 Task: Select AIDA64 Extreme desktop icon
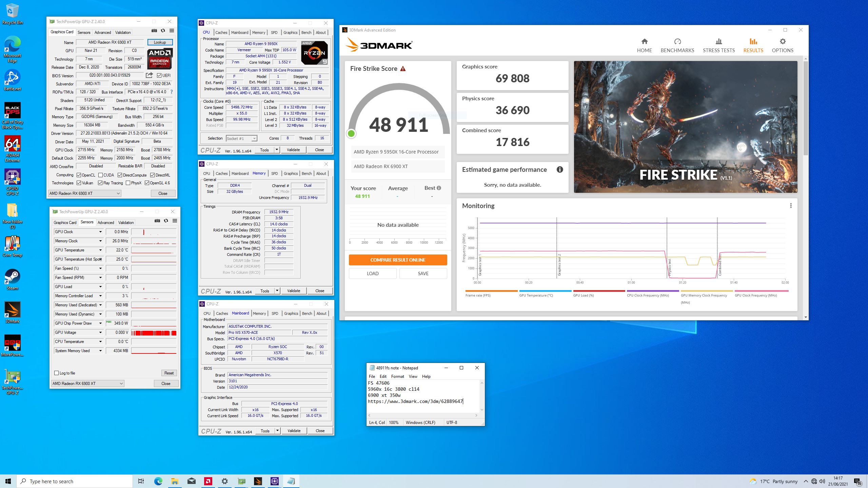pyautogui.click(x=12, y=149)
